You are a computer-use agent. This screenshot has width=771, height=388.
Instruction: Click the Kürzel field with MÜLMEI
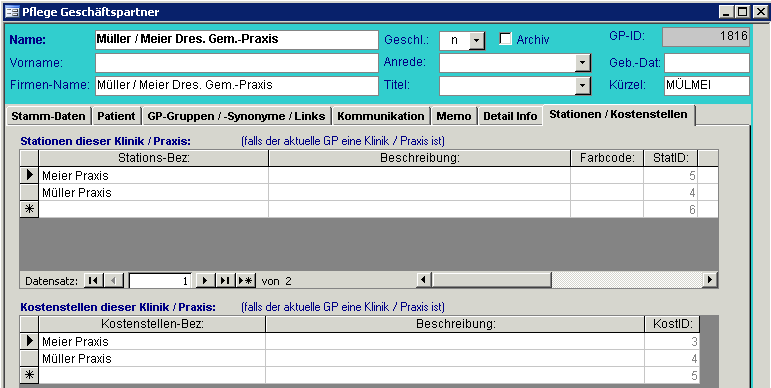707,86
